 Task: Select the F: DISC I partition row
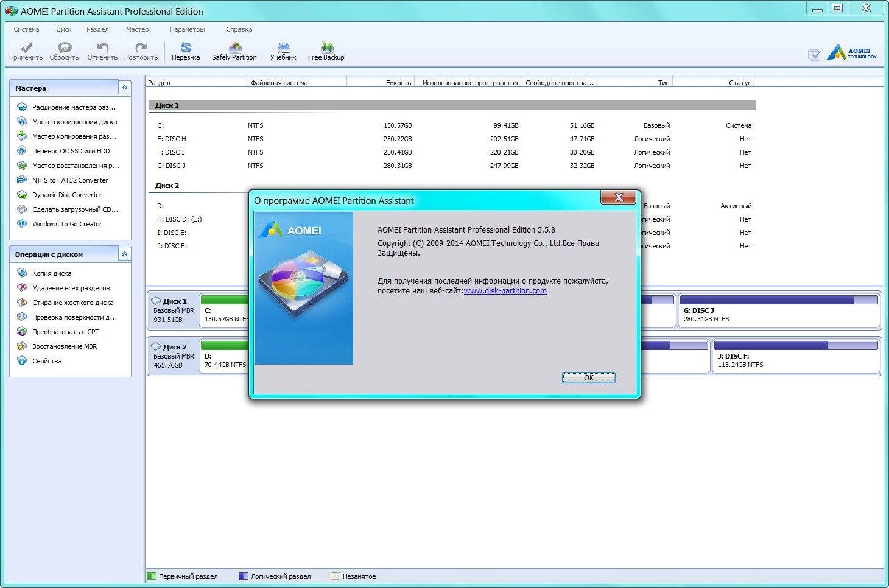[452, 152]
